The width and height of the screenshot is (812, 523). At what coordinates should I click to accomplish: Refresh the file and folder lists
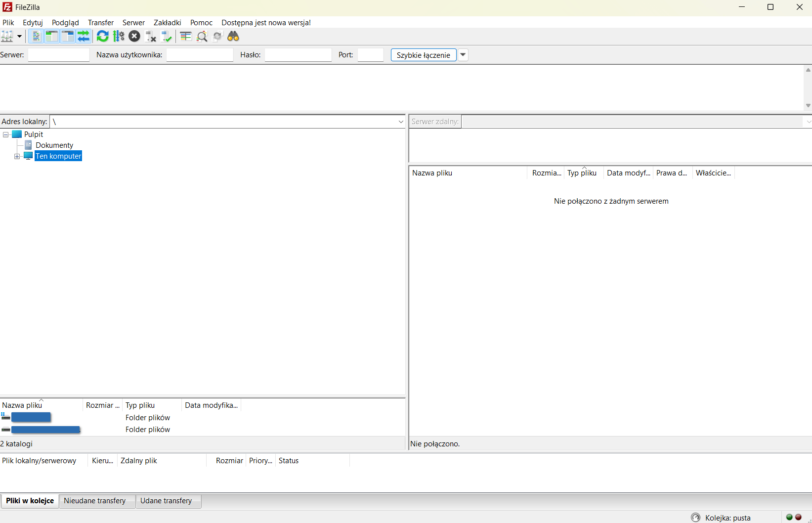click(102, 36)
